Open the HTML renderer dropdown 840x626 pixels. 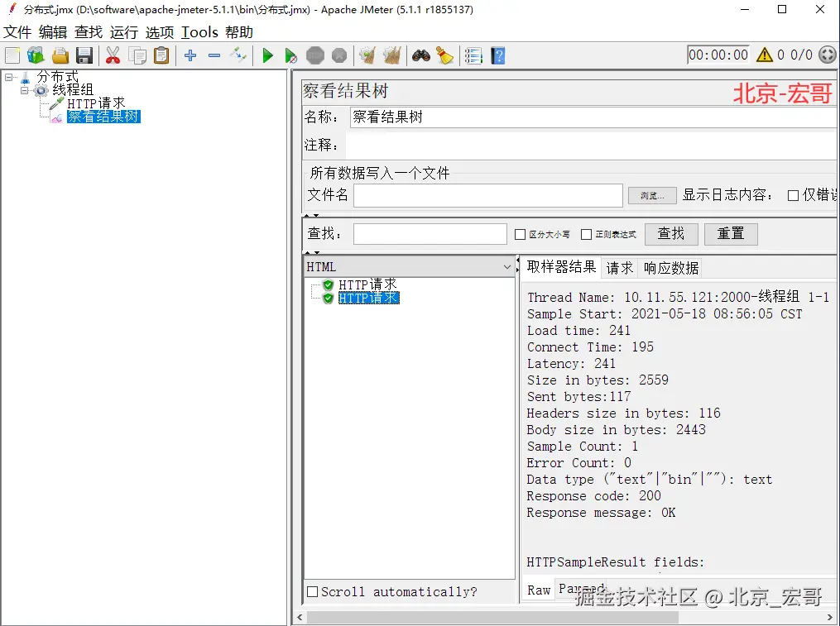pos(410,266)
